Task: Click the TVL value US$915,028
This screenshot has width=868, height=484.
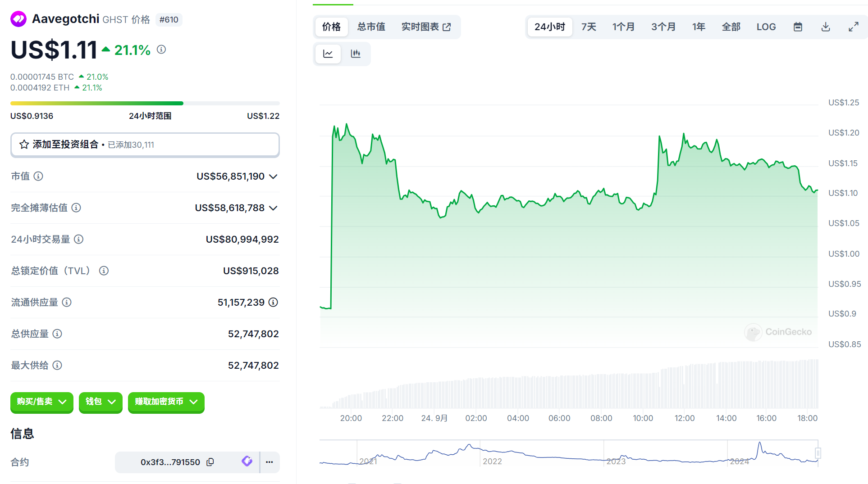Action: pyautogui.click(x=251, y=271)
